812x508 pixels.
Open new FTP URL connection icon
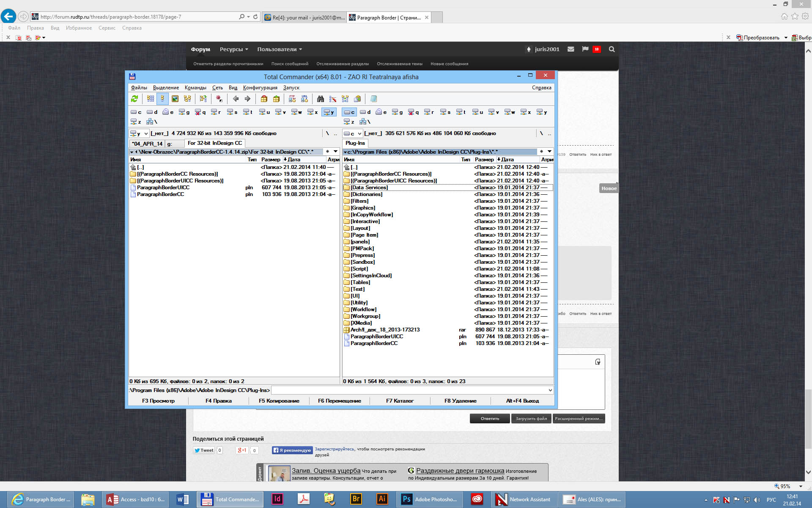pyautogui.click(x=304, y=99)
